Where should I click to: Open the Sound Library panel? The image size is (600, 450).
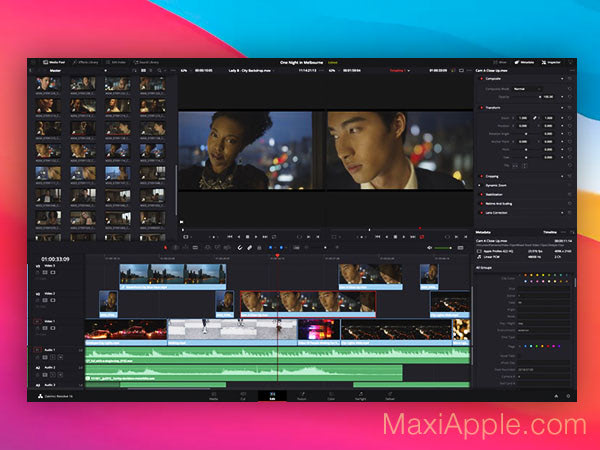[146, 62]
